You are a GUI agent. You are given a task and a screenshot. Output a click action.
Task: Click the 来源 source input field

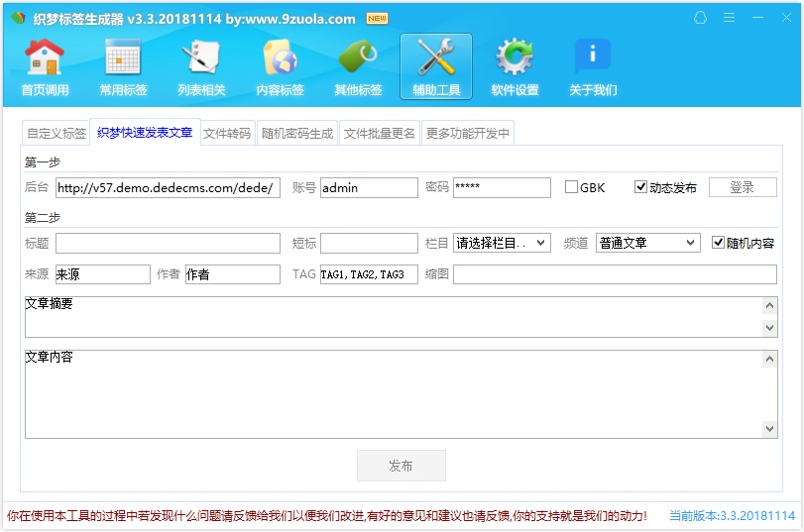102,274
